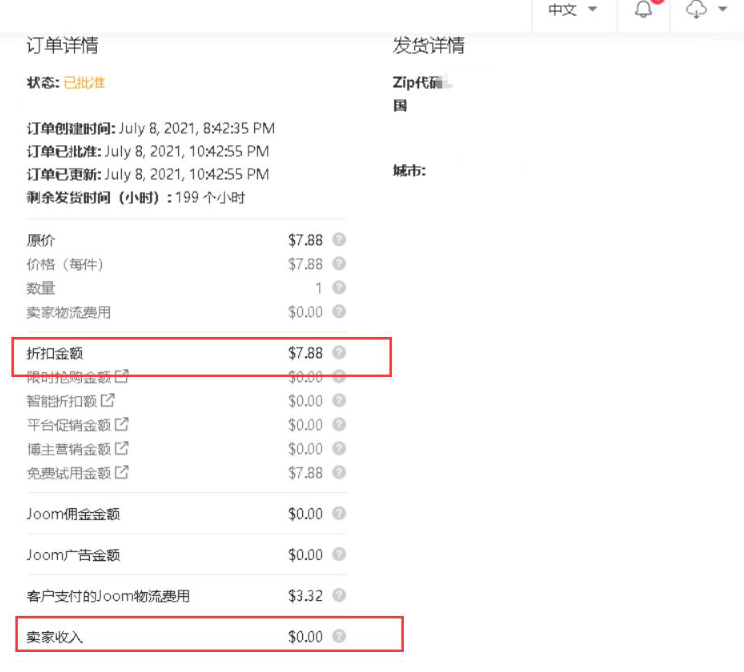Click help icon for Joom佣金金额
This screenshot has width=744, height=672.
339,514
